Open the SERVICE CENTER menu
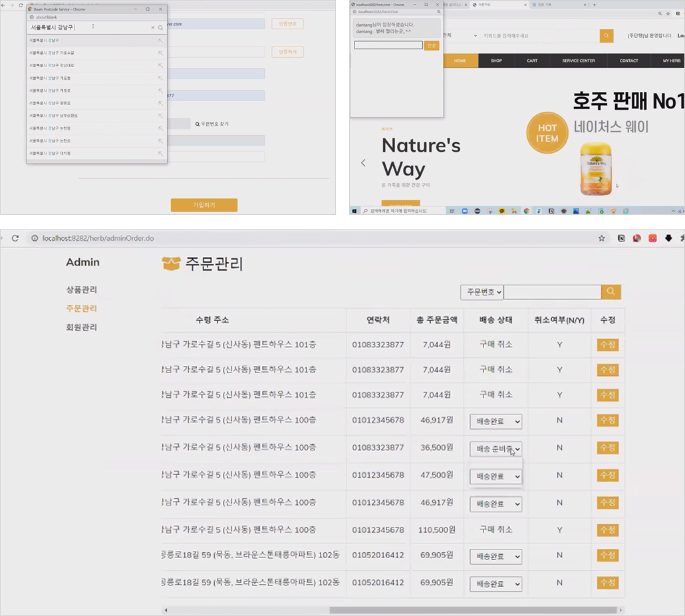The width and height of the screenshot is (685, 616). 579,61
